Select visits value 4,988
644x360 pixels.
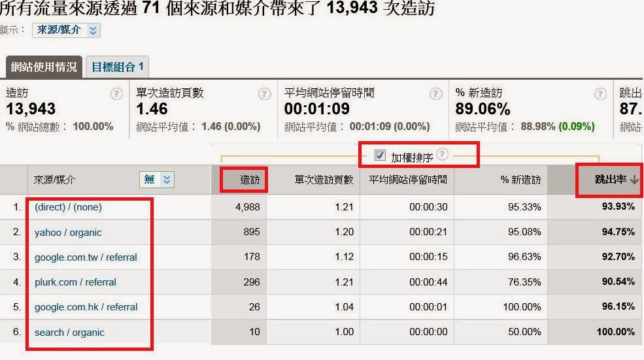248,207
